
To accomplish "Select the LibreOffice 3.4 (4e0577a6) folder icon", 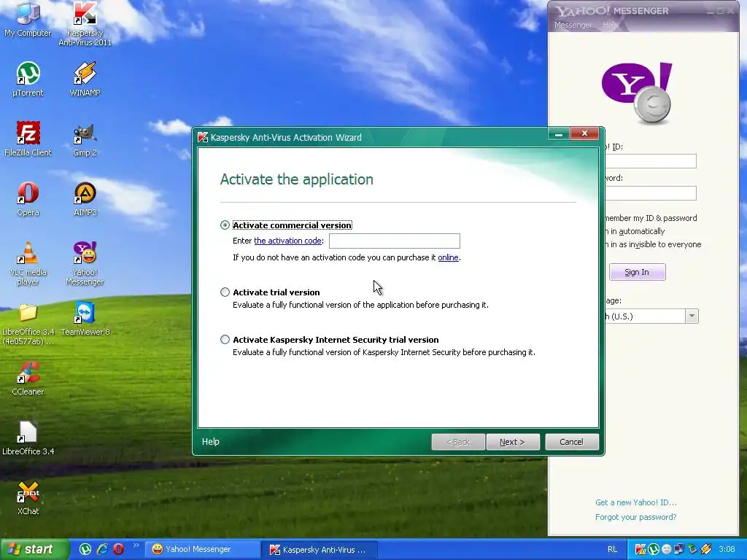I will click(28, 324).
